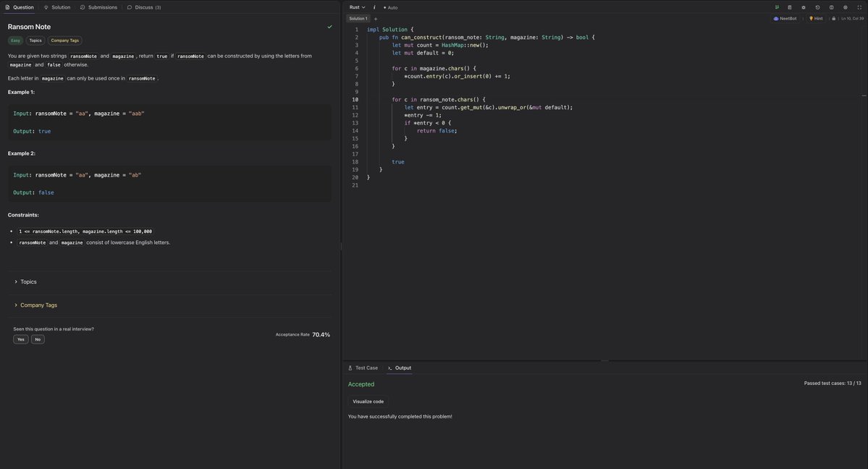The image size is (868, 469).
Task: Click the 70.4% acceptance rate value
Action: (x=321, y=334)
